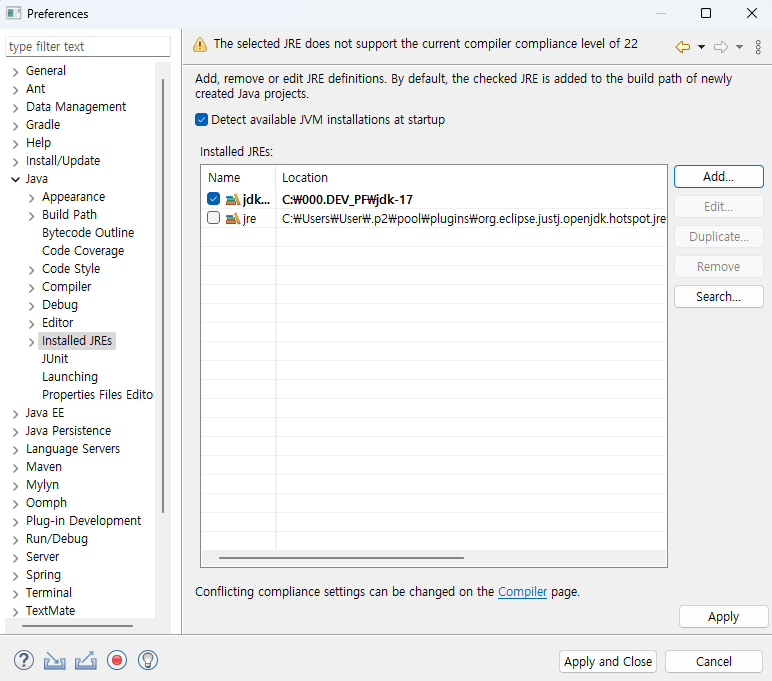Screen dimensions: 772x681
Task: Click the jre row library icon
Action: 232,218
